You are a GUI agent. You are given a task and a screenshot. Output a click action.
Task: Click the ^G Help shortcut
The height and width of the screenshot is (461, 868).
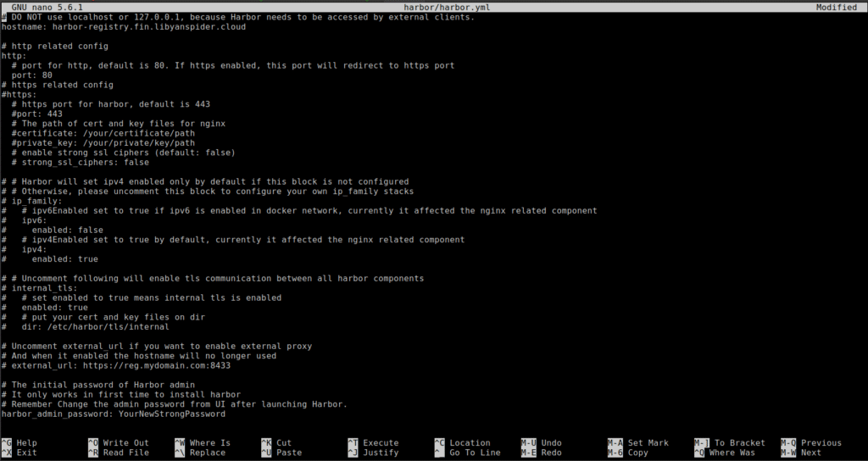[19, 442]
